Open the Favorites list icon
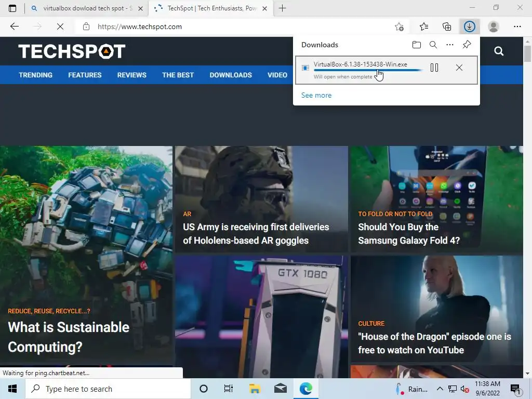Viewport: 532px width, 399px height. coord(424,26)
